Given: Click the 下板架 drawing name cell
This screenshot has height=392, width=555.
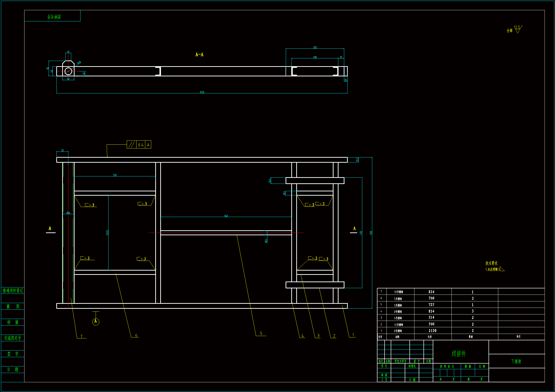Looking at the screenshot, I should [516, 361].
